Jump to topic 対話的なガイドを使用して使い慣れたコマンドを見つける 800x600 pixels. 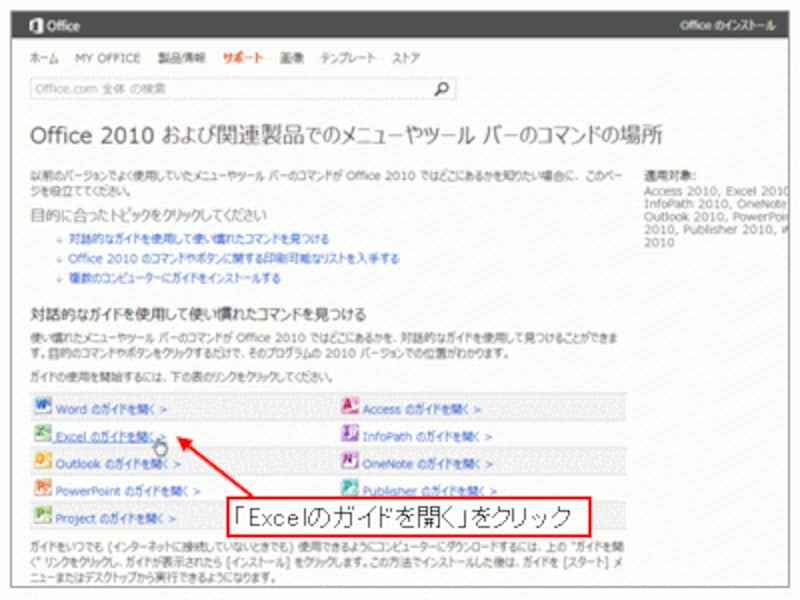[199, 239]
